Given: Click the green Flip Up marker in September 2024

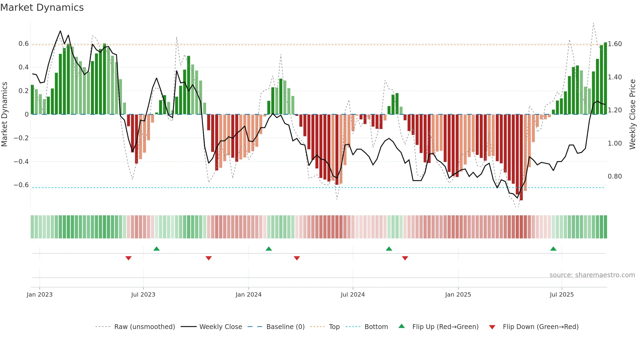Looking at the screenshot, I should [389, 249].
